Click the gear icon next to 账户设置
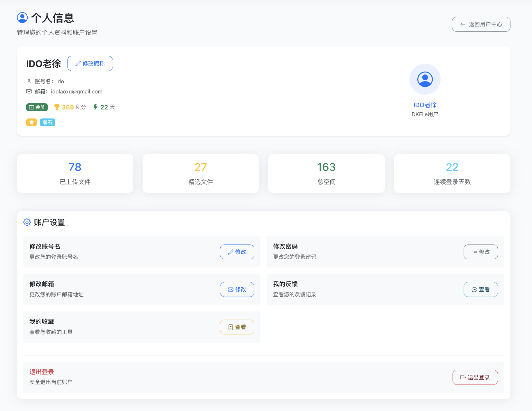 click(x=27, y=222)
